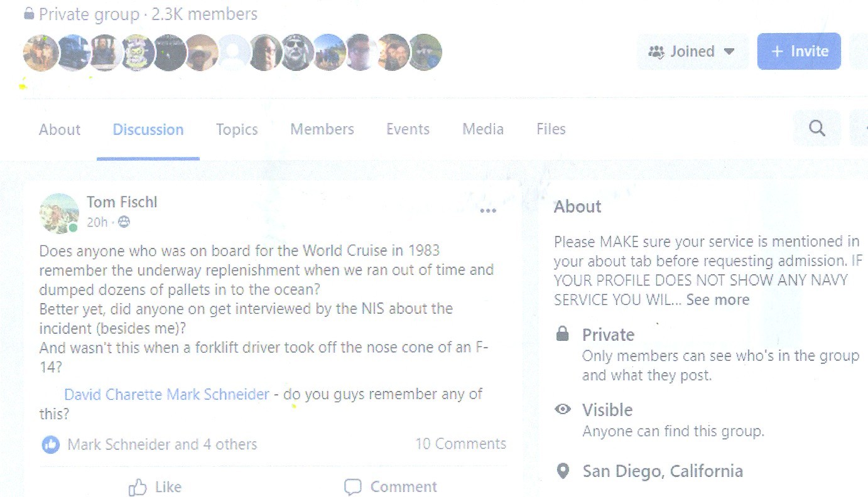The height and width of the screenshot is (497, 868).
Task: Open the Topics tab
Action: (x=237, y=129)
